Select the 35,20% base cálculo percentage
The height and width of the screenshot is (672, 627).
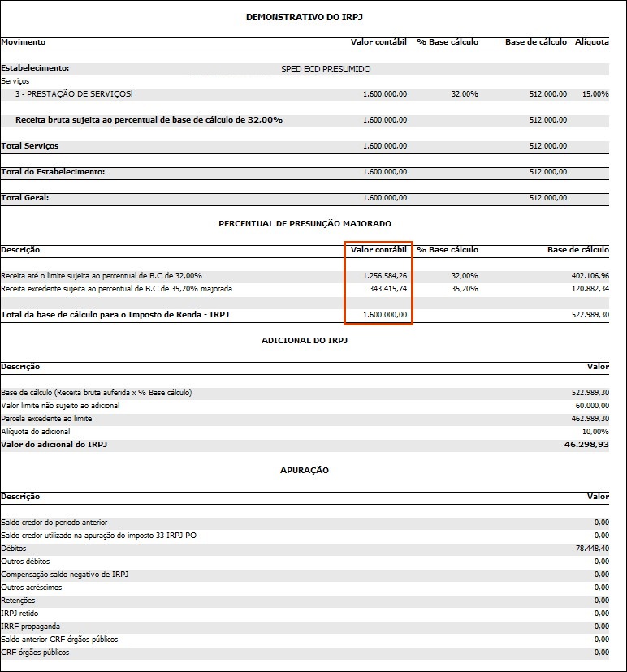pyautogui.click(x=465, y=288)
